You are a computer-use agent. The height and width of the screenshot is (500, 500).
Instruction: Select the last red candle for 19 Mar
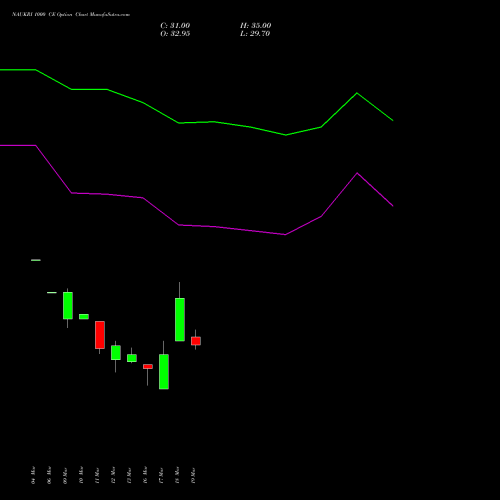(x=196, y=341)
